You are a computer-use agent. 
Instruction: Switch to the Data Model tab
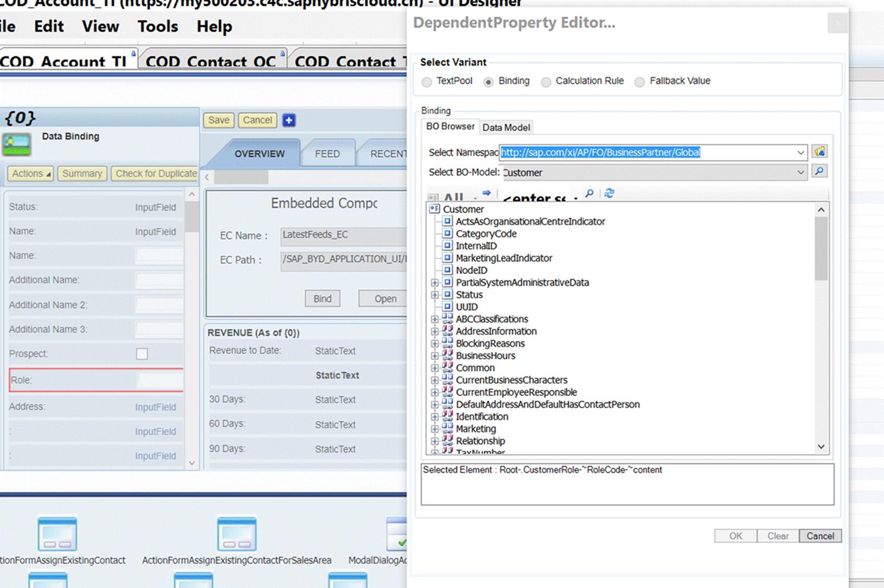coord(505,127)
